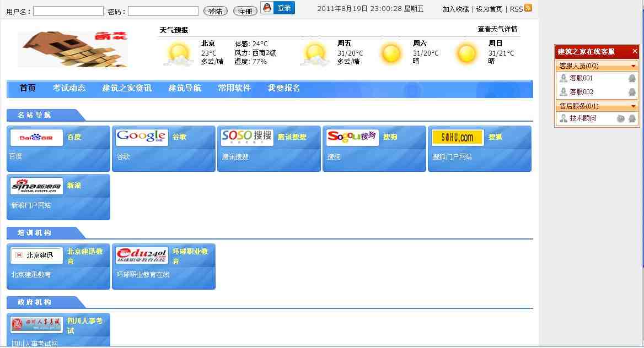Click the broken 北京建讯 image

coord(36,255)
